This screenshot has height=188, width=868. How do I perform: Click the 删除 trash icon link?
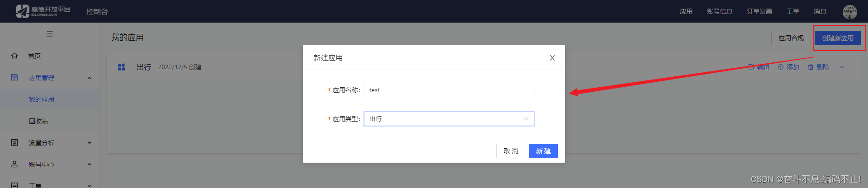click(818, 67)
